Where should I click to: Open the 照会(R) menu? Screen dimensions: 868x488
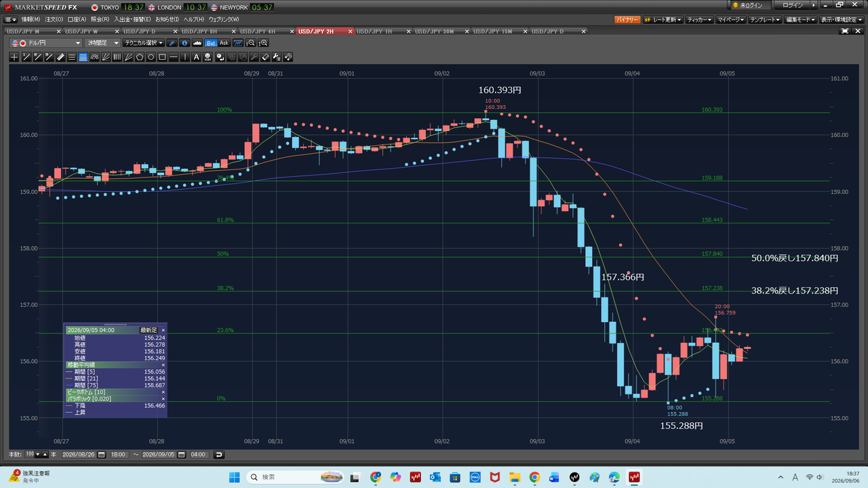(100, 20)
